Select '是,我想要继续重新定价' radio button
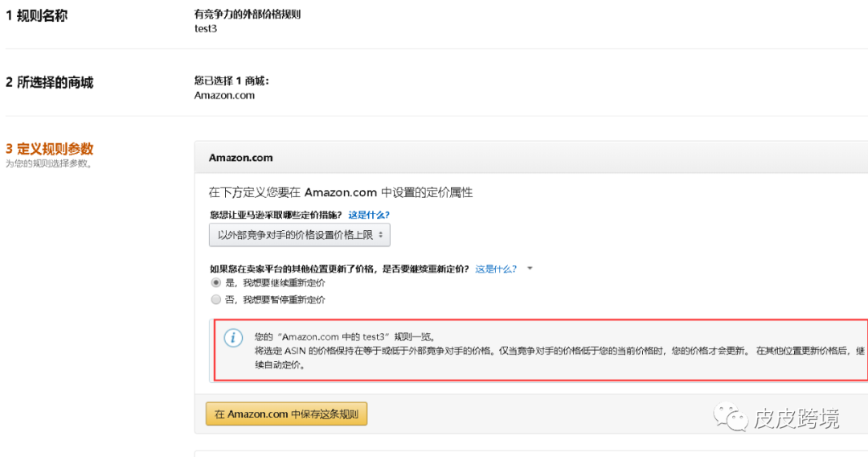The image size is (868, 457). click(215, 283)
